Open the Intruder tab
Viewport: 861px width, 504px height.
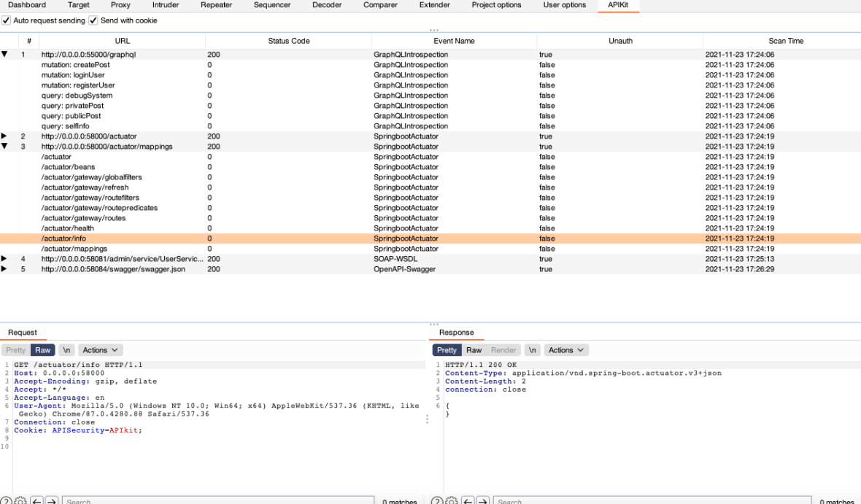[166, 5]
